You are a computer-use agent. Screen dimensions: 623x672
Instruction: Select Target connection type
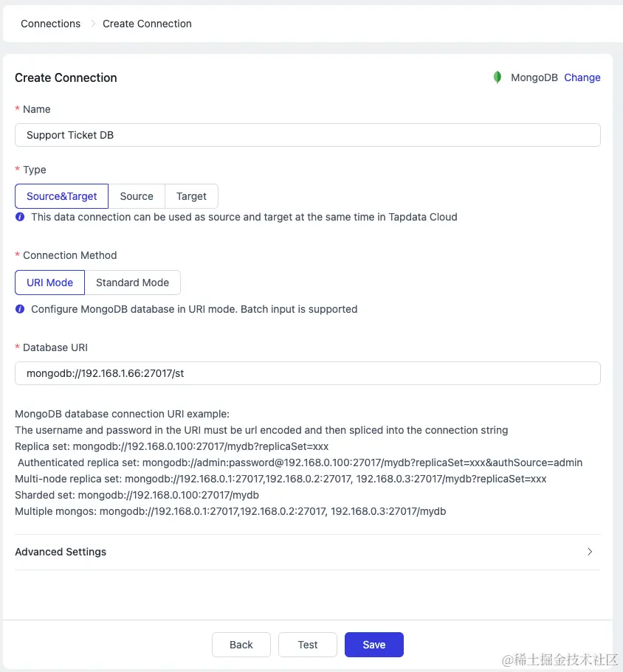(191, 196)
